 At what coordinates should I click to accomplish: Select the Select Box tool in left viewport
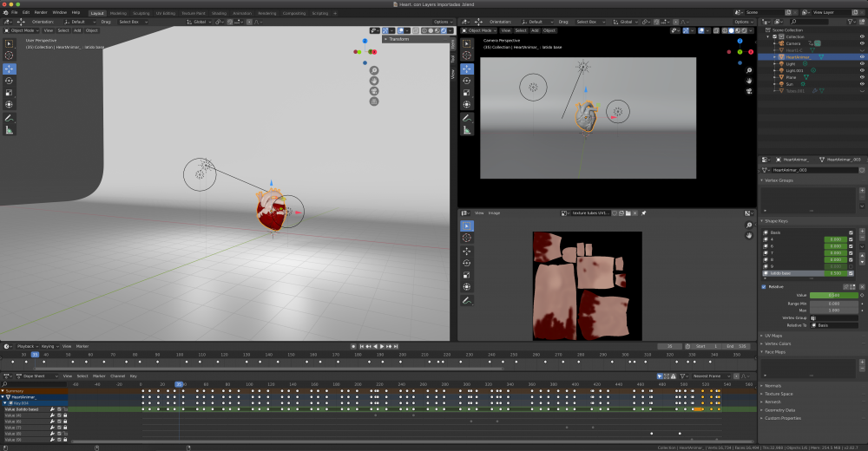[x=9, y=43]
